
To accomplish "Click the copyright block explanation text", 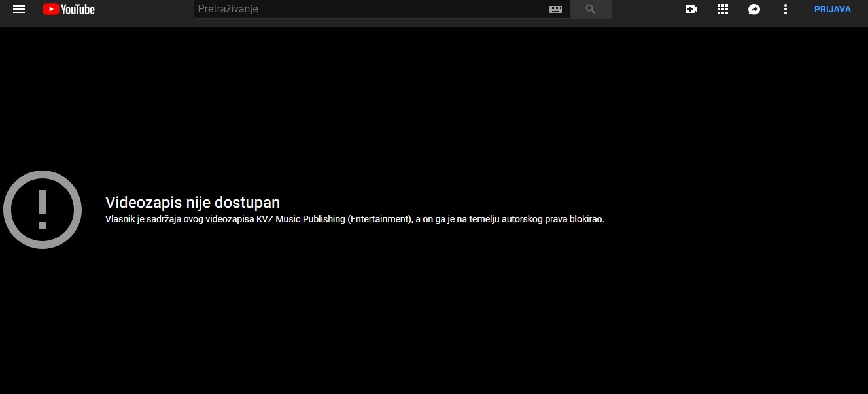I will point(355,220).
